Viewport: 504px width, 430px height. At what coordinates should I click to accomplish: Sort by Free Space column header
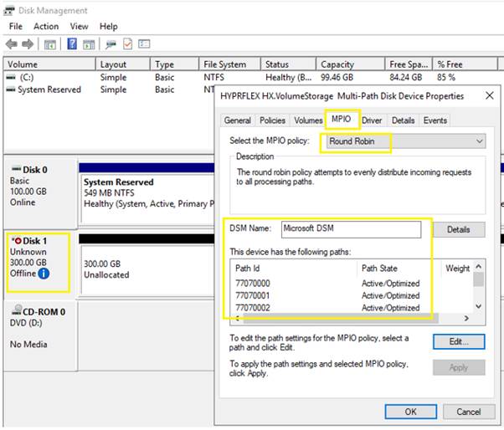409,64
